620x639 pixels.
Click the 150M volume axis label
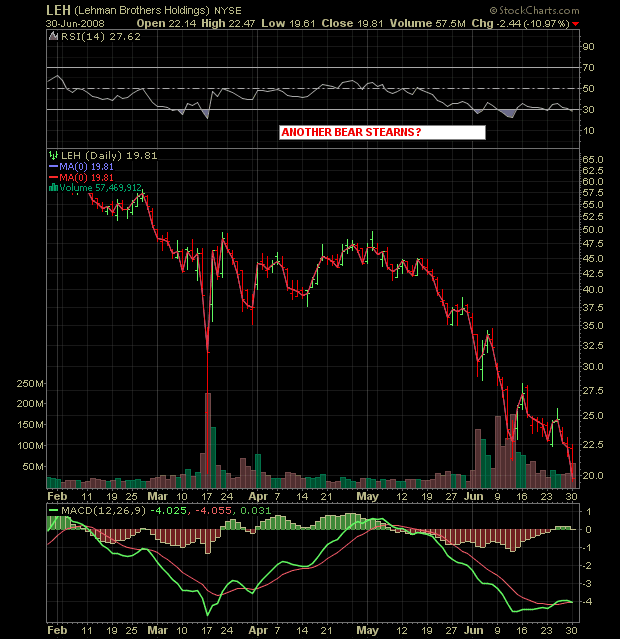tap(30, 425)
